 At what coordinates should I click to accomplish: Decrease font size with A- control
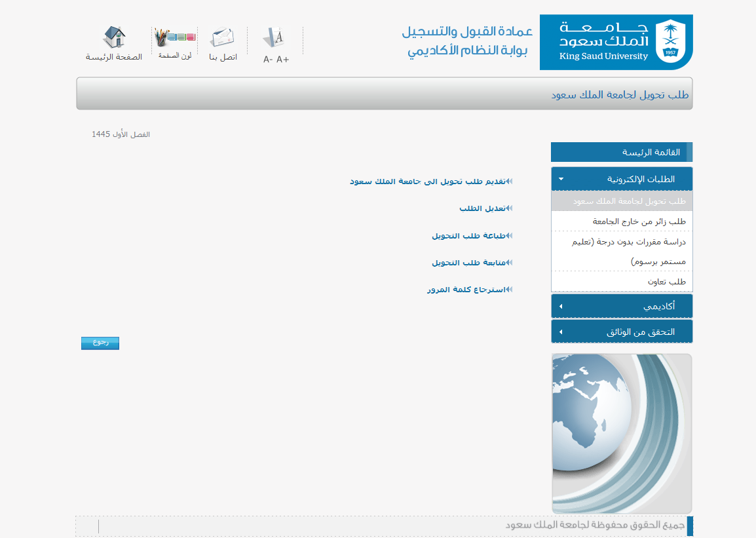click(x=268, y=60)
